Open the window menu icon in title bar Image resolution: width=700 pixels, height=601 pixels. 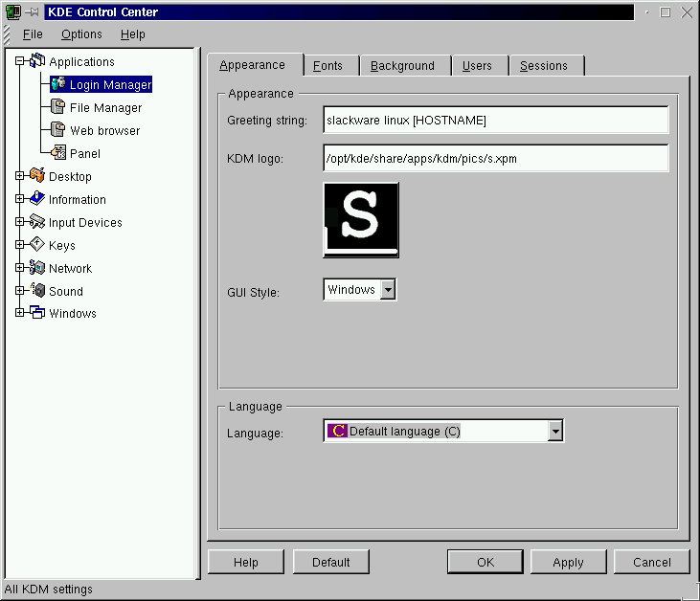click(13, 12)
